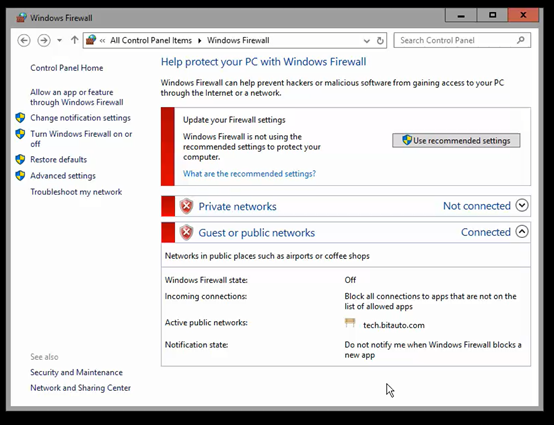The height and width of the screenshot is (425, 554).
Task: Click the Not connected status text
Action: tap(477, 206)
